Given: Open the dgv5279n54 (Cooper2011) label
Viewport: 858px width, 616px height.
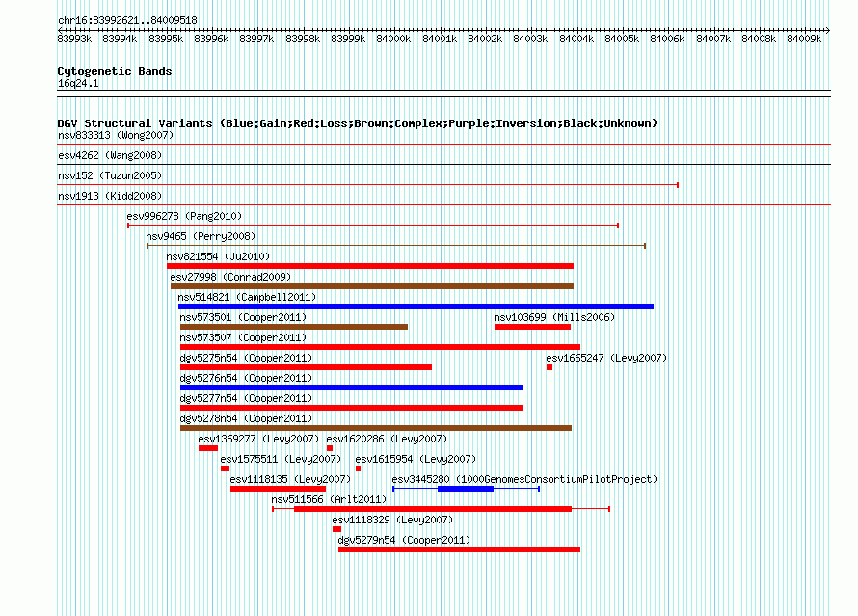Looking at the screenshot, I should point(404,540).
